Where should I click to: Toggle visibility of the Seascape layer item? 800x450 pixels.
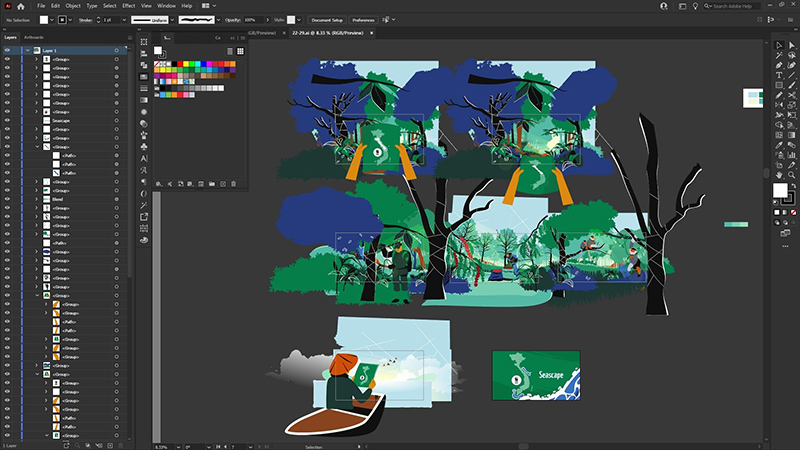pos(7,120)
